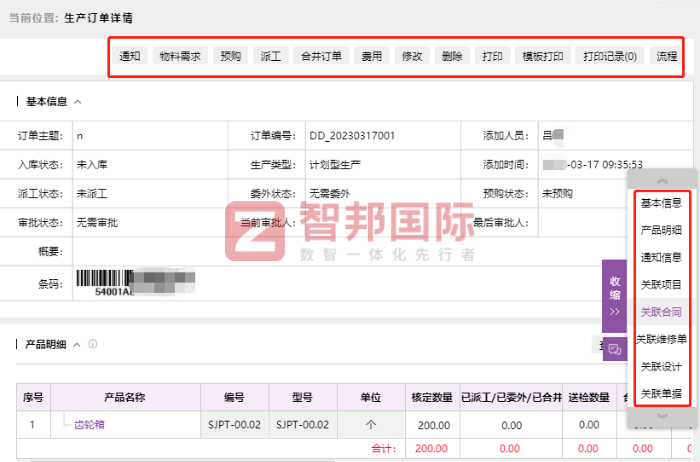Jump to 关联维修单 in side navigation
Viewport: 700px width, 462px height.
tap(661, 339)
